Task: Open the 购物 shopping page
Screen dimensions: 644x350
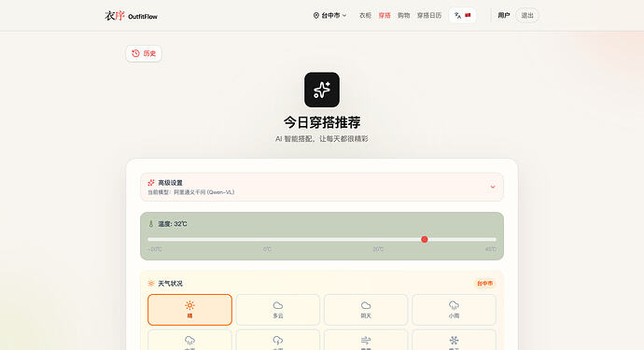Action: (404, 16)
